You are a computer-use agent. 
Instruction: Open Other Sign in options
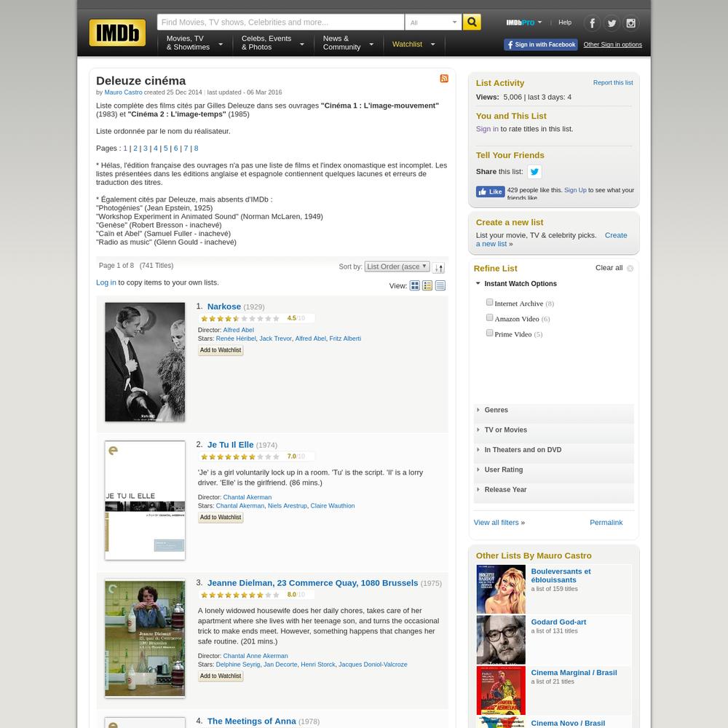[612, 44]
